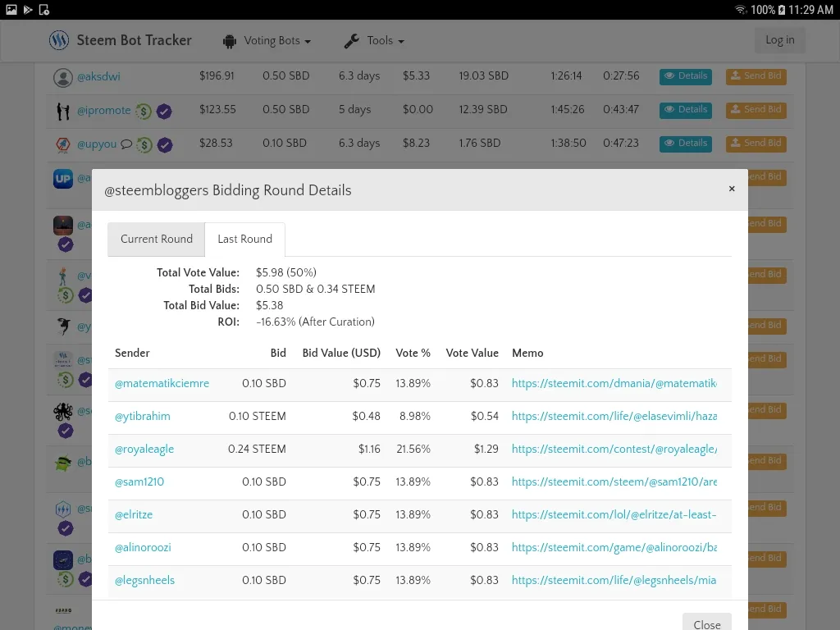Click the Log in button

pos(779,40)
